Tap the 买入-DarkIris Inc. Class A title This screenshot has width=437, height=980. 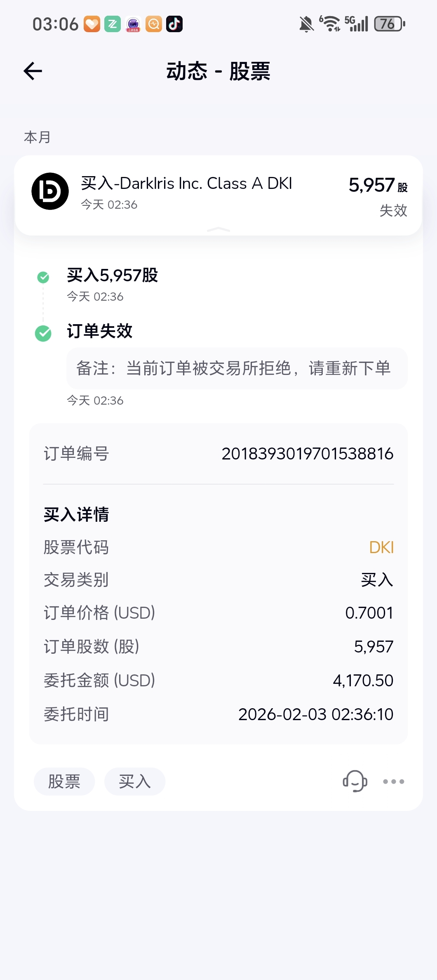pos(186,184)
